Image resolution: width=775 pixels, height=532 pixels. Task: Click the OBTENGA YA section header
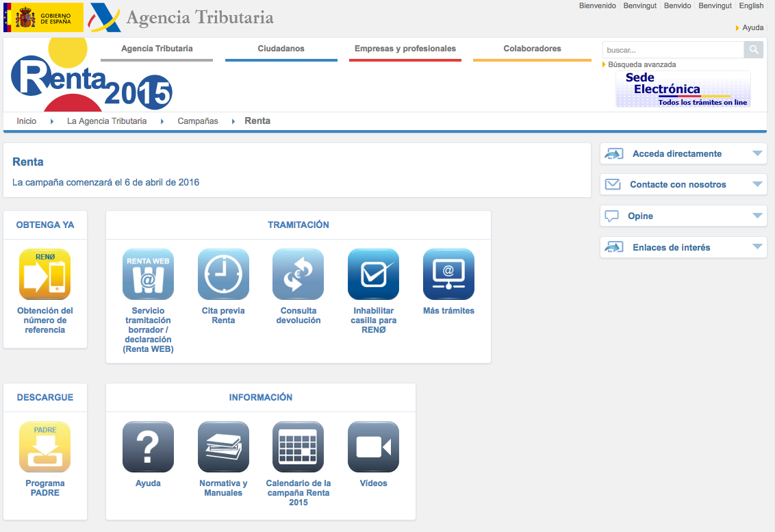tap(45, 225)
